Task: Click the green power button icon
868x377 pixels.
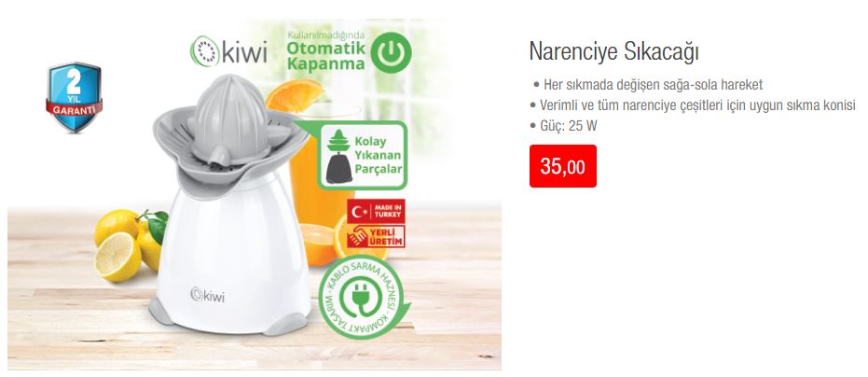Action: 391,52
